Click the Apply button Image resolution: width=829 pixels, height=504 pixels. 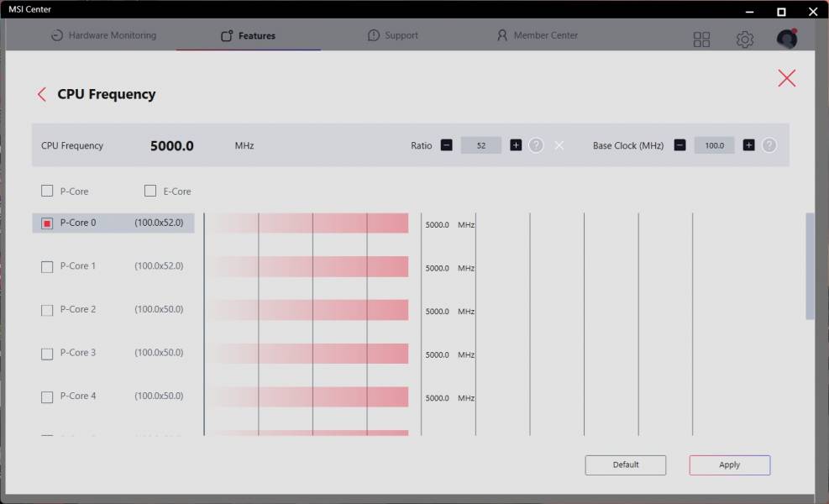[x=730, y=465]
